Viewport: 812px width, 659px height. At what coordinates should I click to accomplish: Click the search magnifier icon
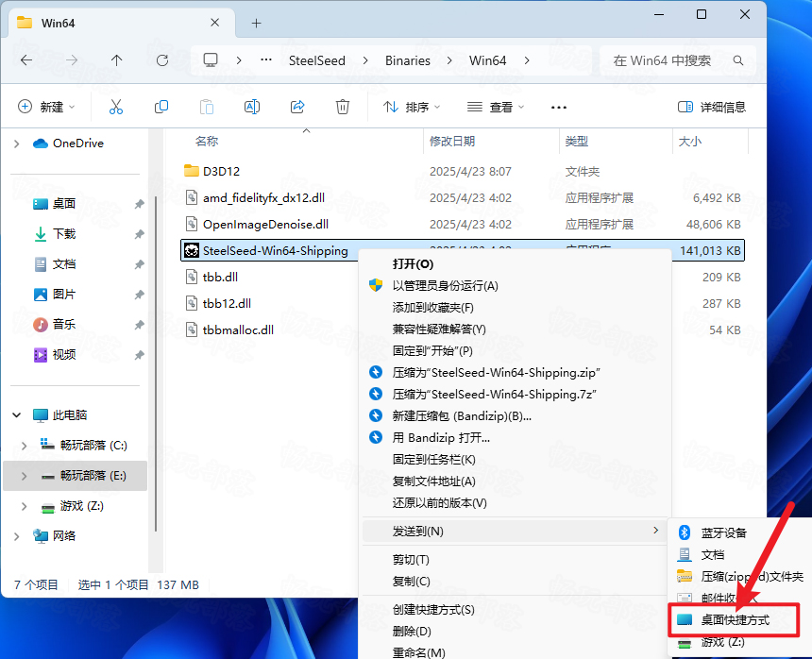pyautogui.click(x=738, y=60)
